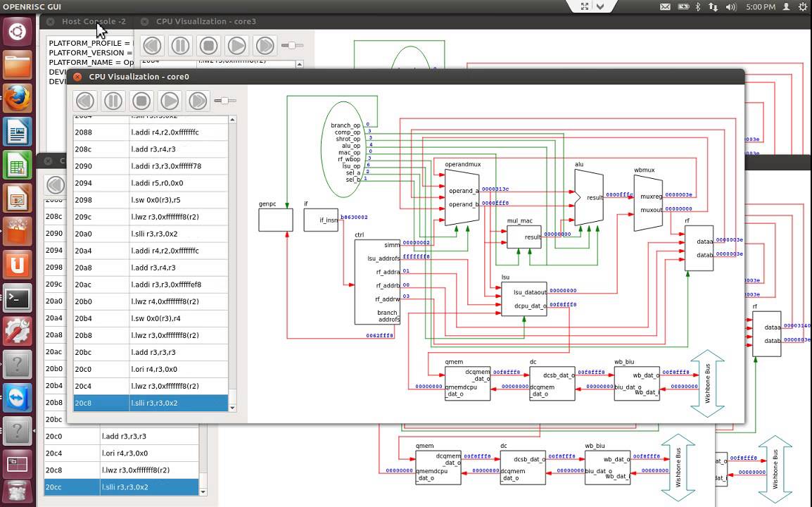Select row 20b4 l.sw 0x0(r3),r4
The image size is (812, 507).
151,318
